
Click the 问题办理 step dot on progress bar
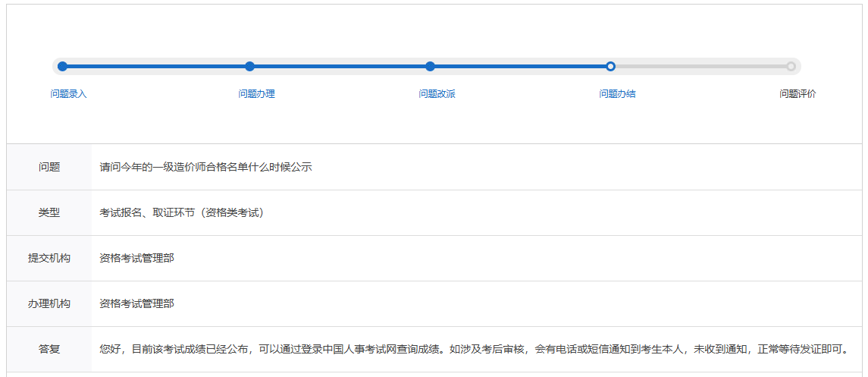click(249, 67)
